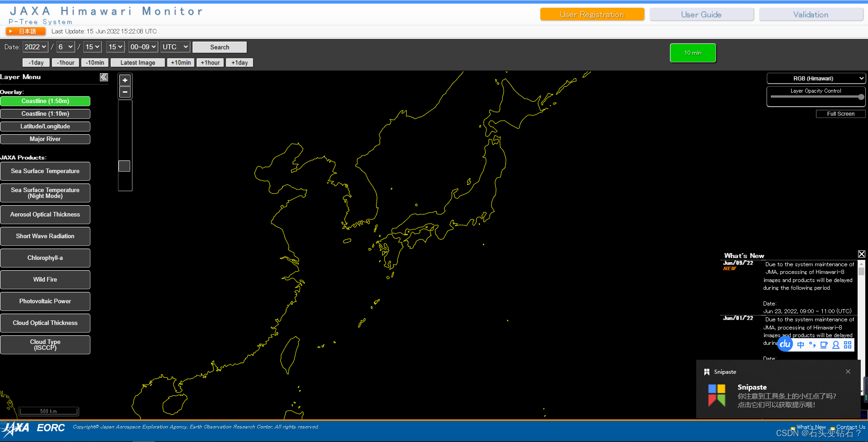Enable Cloud Optical Thickness layer
The image size is (868, 442).
(x=45, y=323)
